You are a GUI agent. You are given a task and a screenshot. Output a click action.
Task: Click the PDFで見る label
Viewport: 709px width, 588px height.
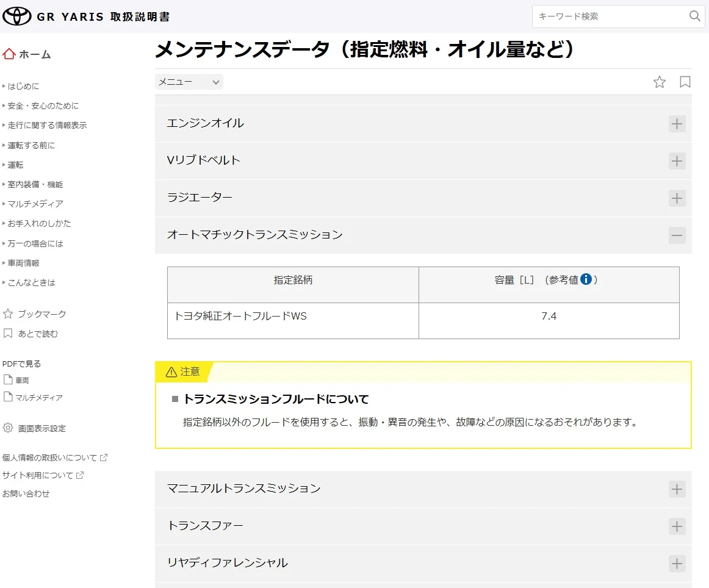pyautogui.click(x=22, y=364)
